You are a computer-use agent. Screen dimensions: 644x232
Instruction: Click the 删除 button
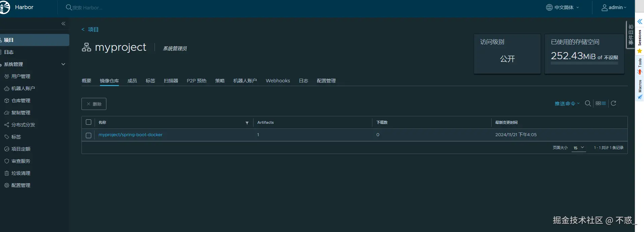point(94,104)
